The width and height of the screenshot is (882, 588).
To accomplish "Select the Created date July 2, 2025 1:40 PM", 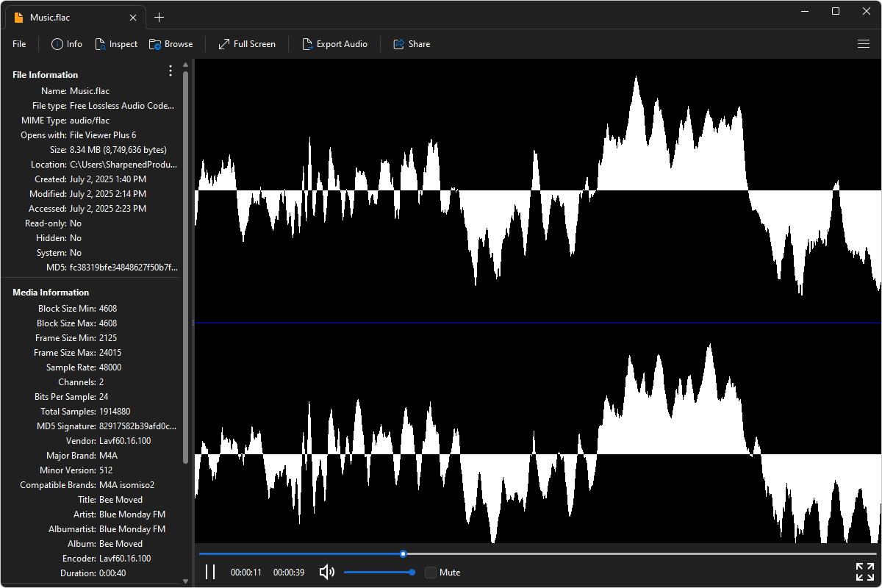I will point(108,179).
